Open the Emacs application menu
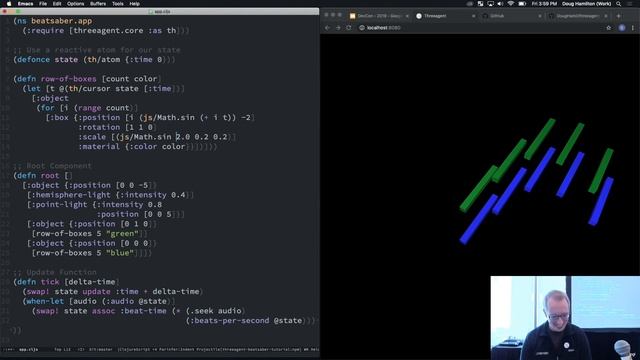The width and height of the screenshot is (640, 360). tap(25, 4)
